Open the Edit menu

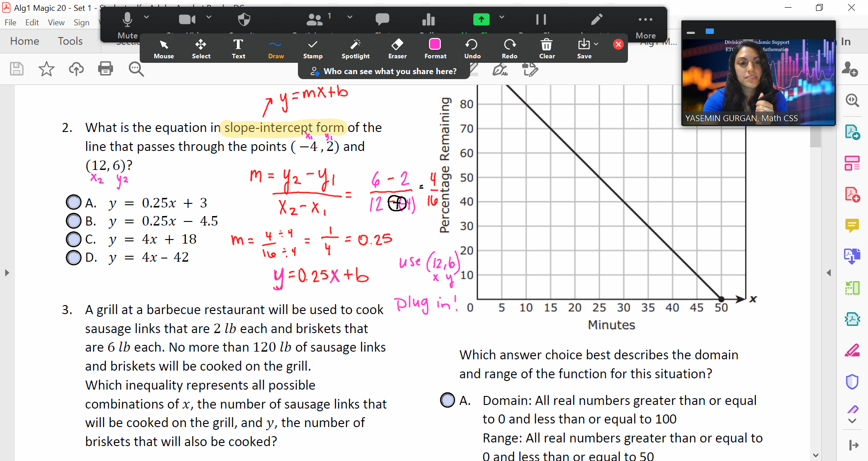pos(32,22)
